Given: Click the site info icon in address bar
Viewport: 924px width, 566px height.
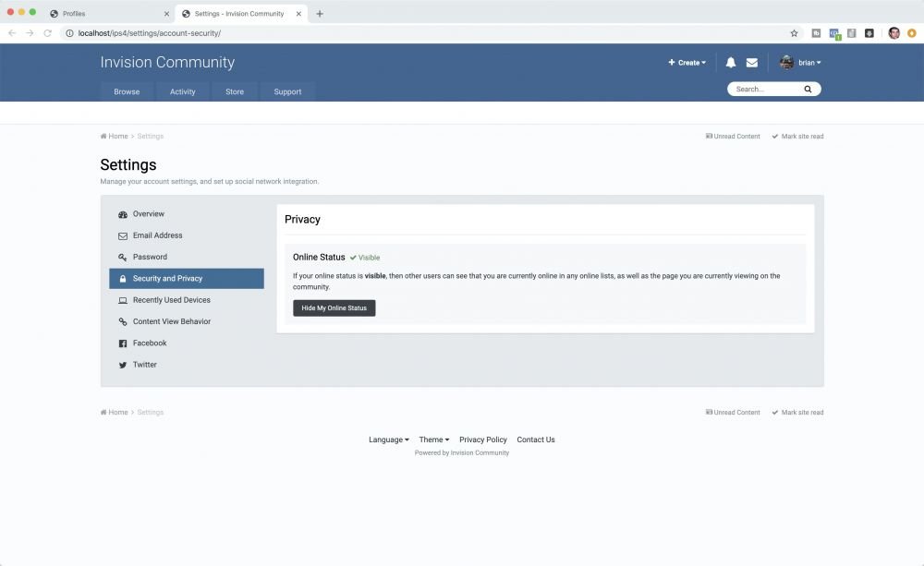Looking at the screenshot, I should click(x=69, y=33).
